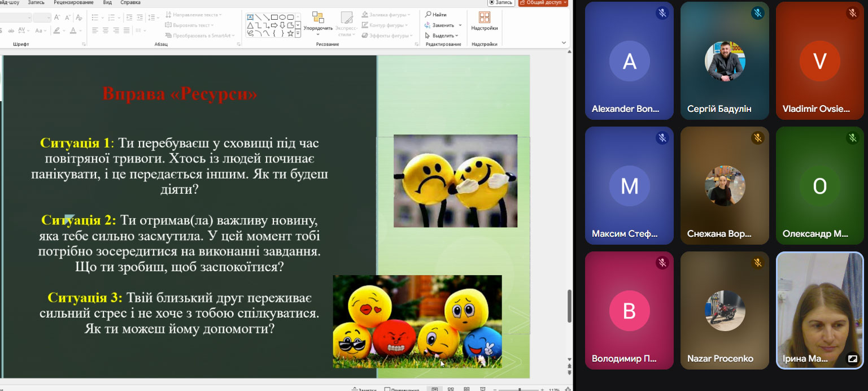The height and width of the screenshot is (391, 868).
Task: Click the picture-in-picture icon on Ірина's tile
Action: [x=852, y=359]
